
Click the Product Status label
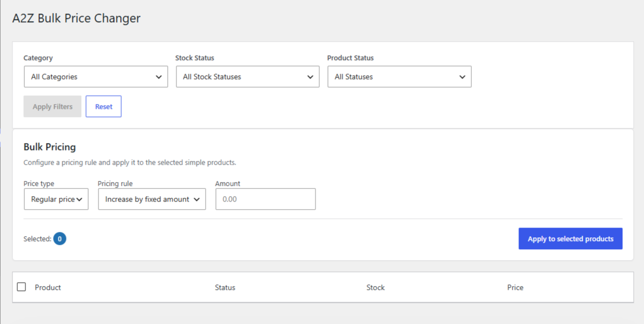(x=350, y=58)
